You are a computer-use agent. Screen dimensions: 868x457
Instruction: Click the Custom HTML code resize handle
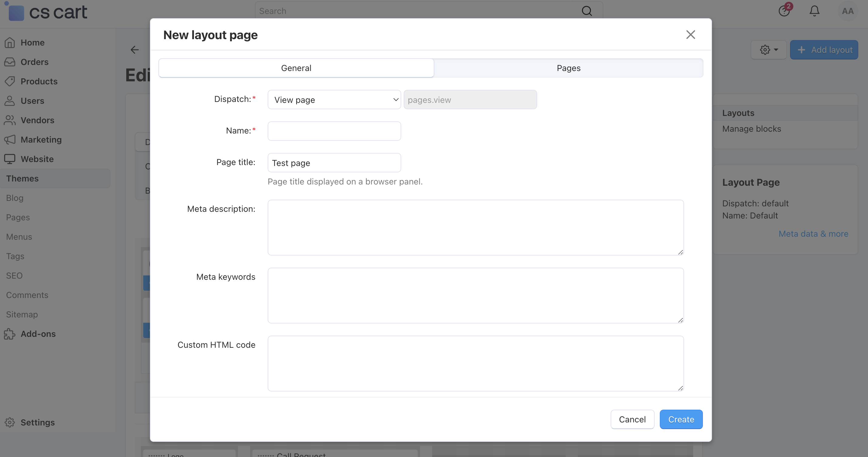(x=680, y=388)
